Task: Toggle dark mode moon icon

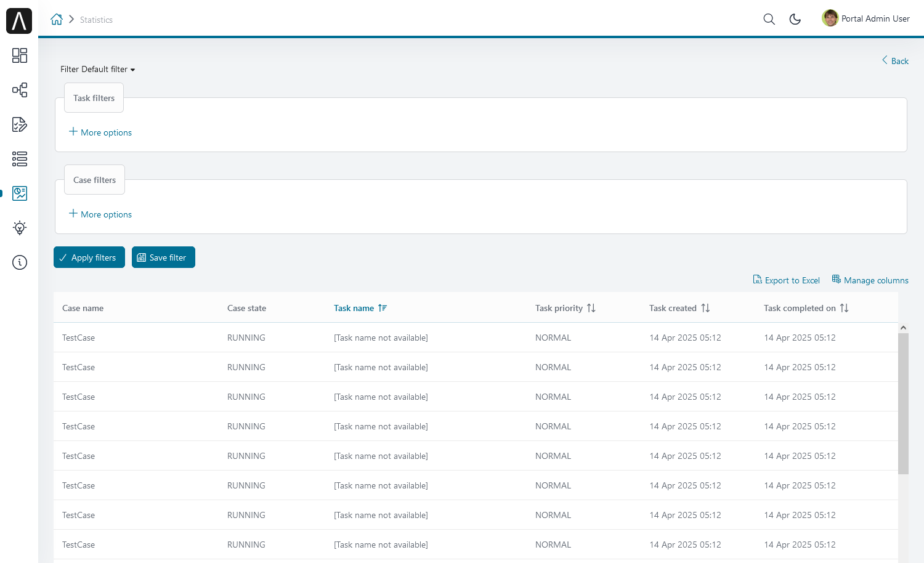Action: coord(795,19)
